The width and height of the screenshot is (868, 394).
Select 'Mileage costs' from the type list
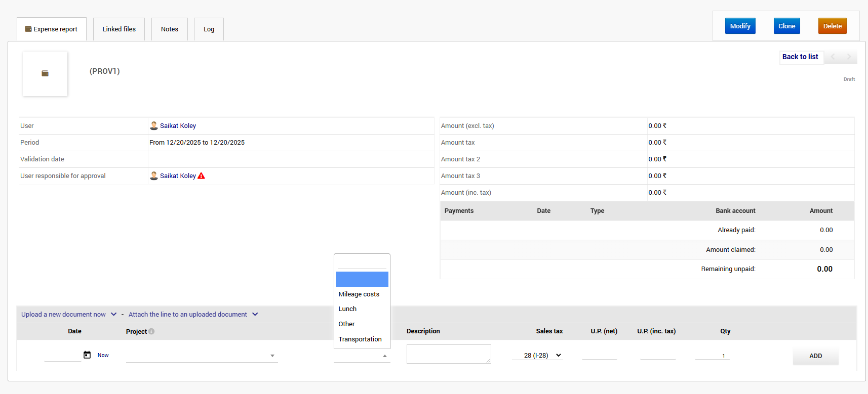[x=359, y=294]
